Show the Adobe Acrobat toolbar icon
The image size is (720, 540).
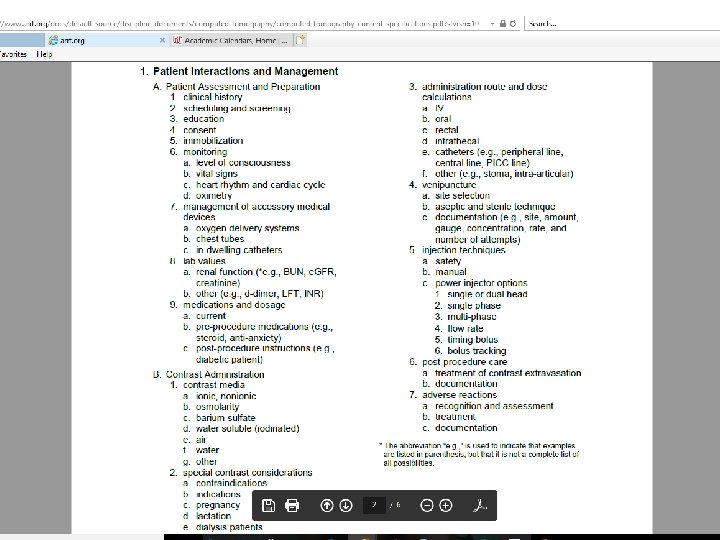[x=480, y=506]
